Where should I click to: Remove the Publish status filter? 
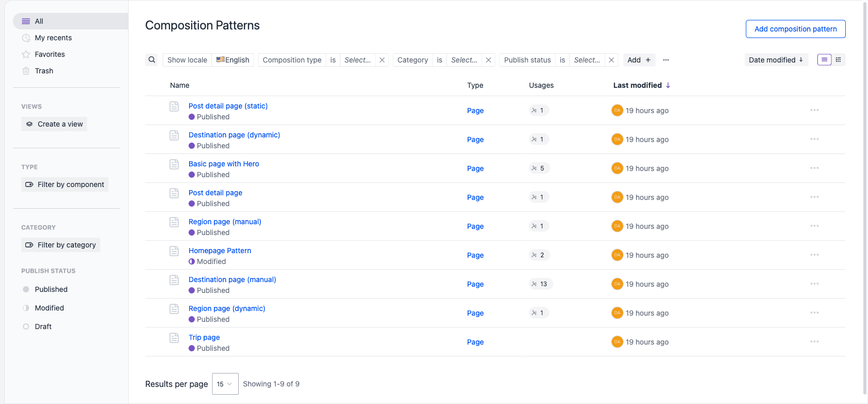pos(611,60)
